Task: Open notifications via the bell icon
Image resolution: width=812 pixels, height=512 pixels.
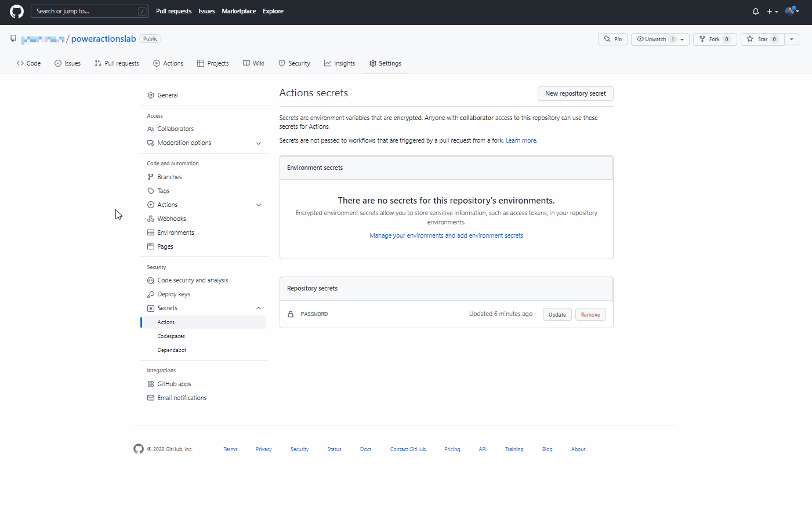Action: [755, 11]
